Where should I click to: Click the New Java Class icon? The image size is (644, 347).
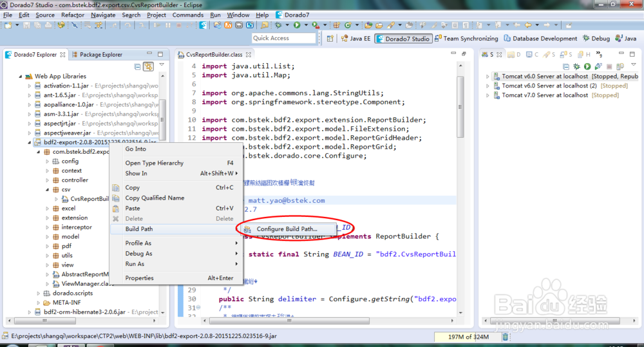(x=348, y=26)
